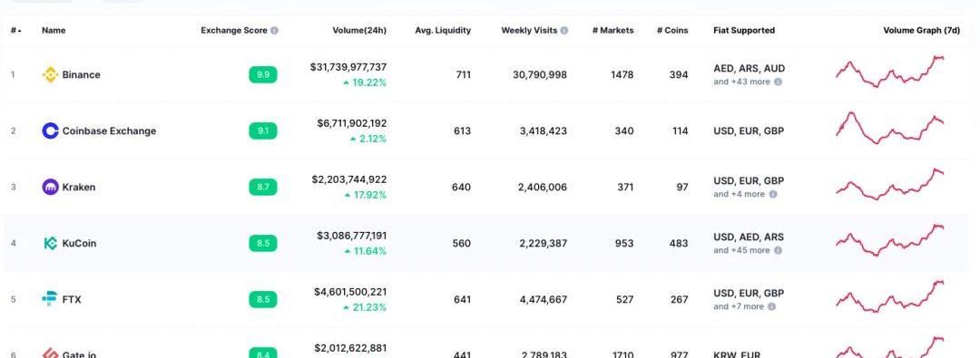This screenshot has width=980, height=358.
Task: Click the Binance logo icon
Action: tap(50, 75)
